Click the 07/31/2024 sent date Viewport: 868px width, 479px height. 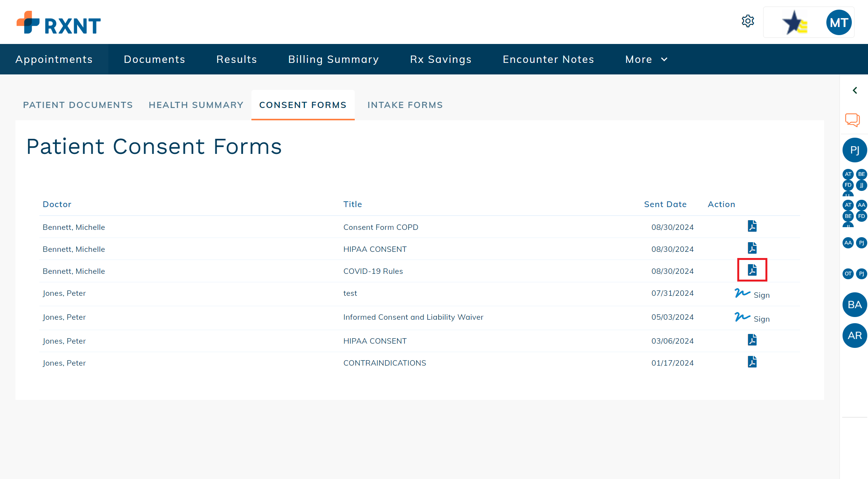(x=672, y=293)
